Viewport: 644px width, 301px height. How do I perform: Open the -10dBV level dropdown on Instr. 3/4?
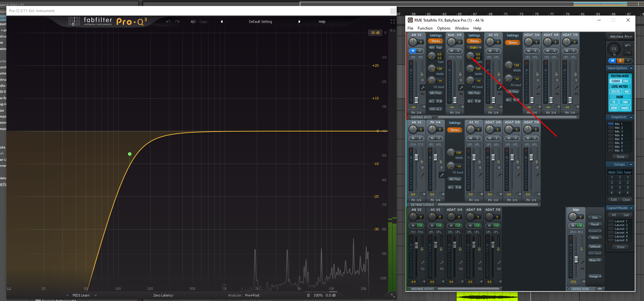pos(474,48)
